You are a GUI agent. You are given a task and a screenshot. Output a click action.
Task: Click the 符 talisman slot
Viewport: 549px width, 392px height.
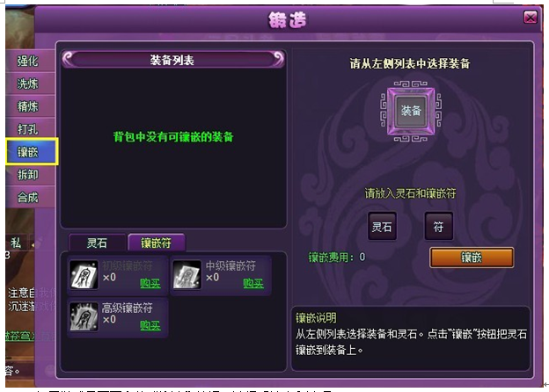click(439, 227)
